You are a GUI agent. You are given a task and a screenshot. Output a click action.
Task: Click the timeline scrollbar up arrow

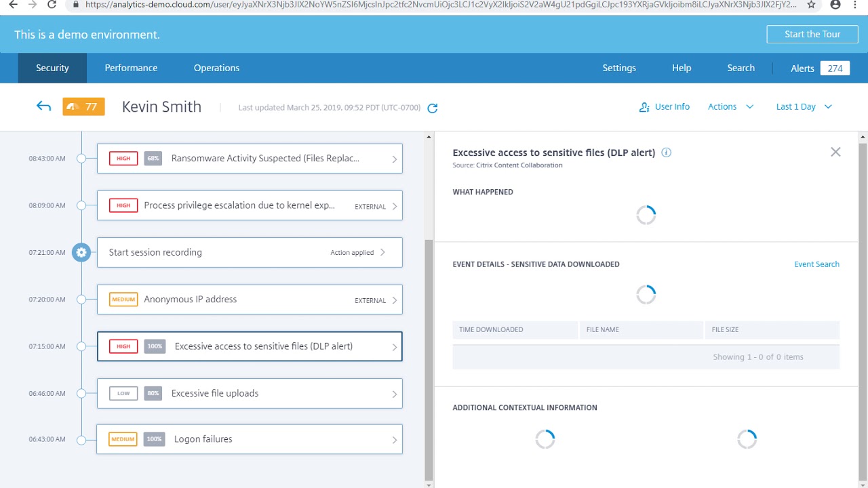tap(429, 138)
